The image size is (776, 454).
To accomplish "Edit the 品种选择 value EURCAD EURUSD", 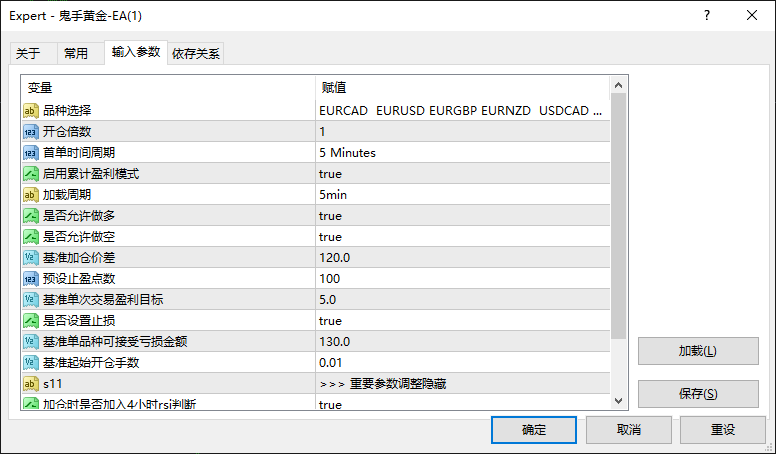I will point(463,110).
